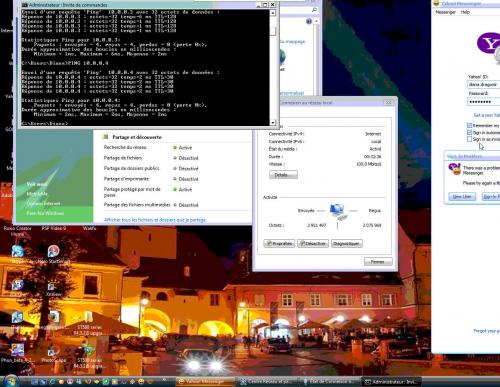Open the Messenger menu in Yahoo Messenger
Screen dimensions: 500x387
[x=446, y=12]
